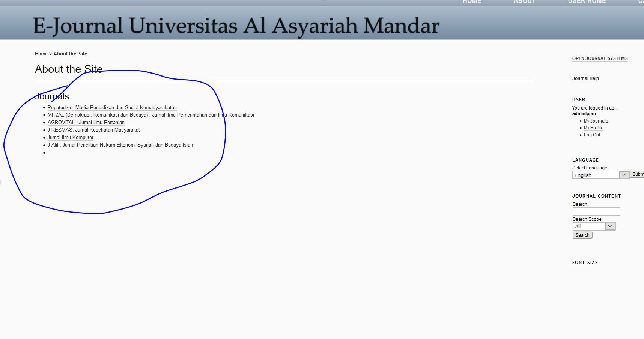Select ABOUT in top navigation
644x339 pixels.
[524, 2]
